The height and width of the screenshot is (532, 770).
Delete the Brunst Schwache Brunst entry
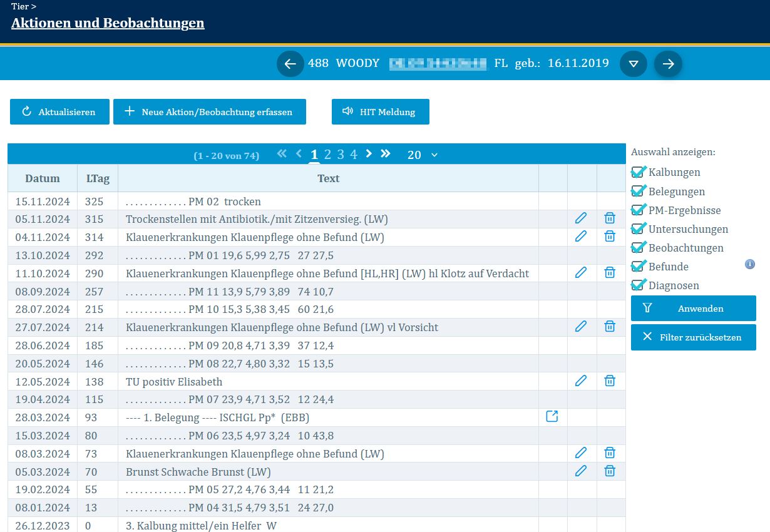610,471
